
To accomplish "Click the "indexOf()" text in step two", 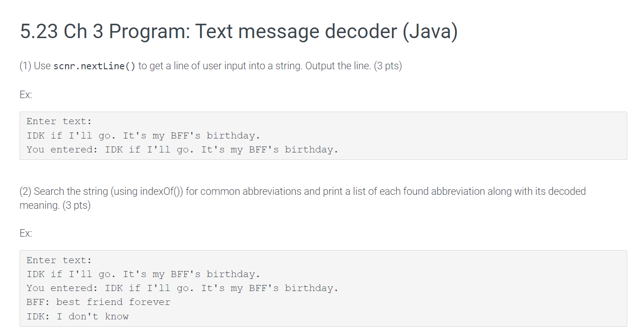I will tap(162, 191).
